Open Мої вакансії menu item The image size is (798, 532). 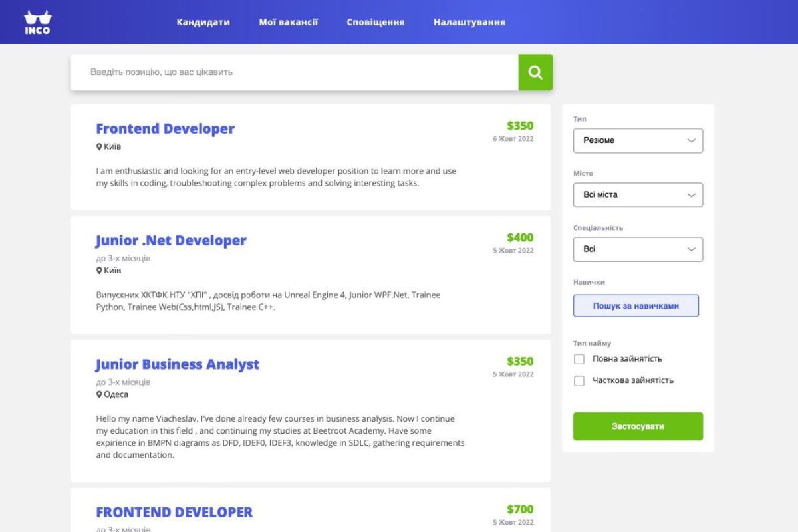pos(288,22)
